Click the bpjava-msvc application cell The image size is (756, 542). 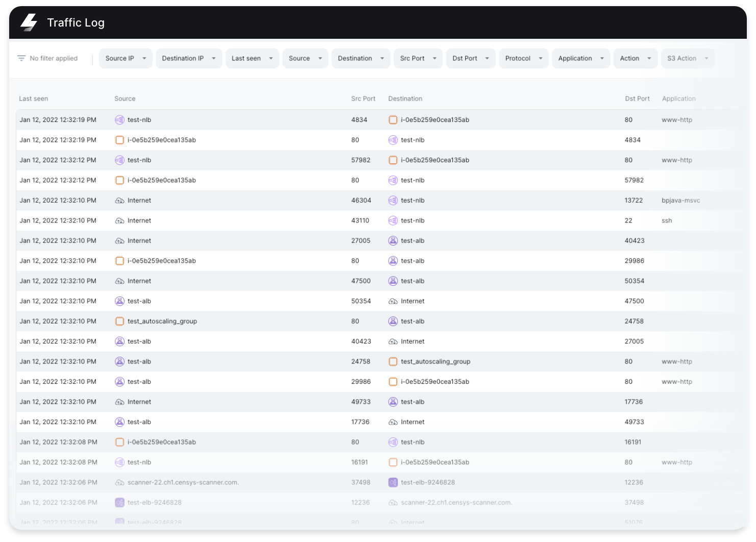[x=681, y=201]
